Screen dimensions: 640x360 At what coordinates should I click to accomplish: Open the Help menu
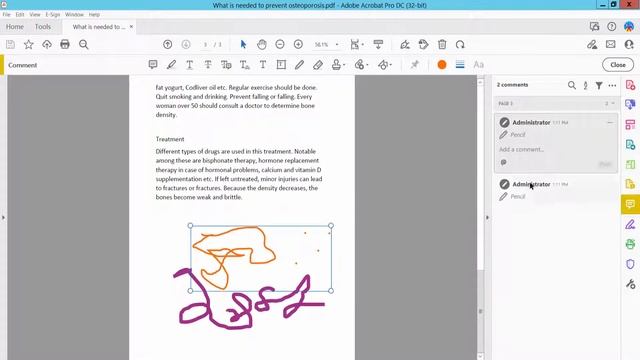pos(94,14)
